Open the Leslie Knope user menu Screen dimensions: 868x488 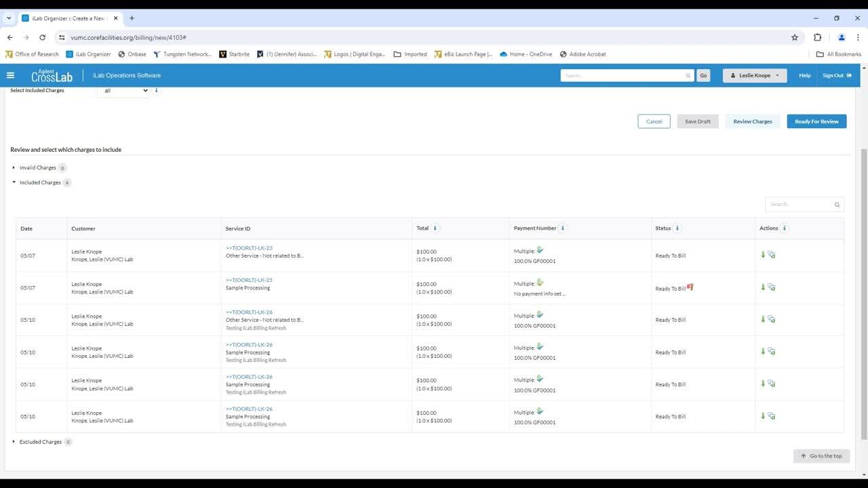[x=754, y=75]
